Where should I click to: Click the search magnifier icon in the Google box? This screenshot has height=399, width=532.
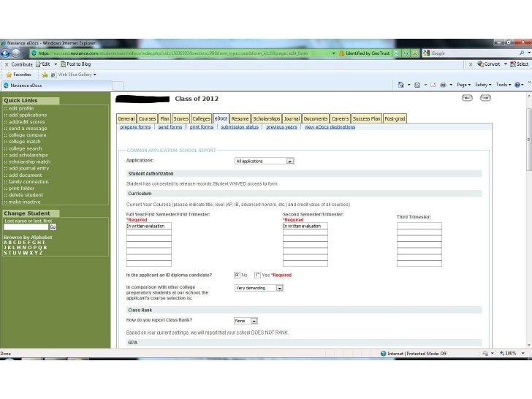pos(522,53)
